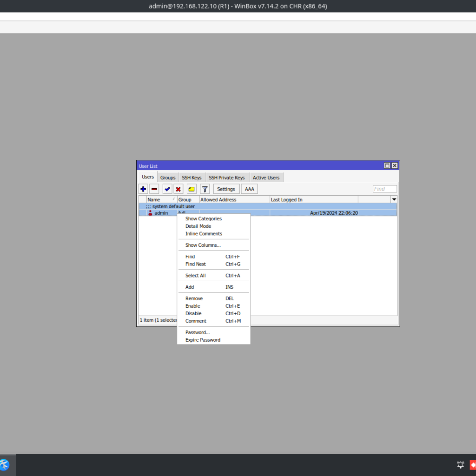Click the blue plus Add user icon
Image resolution: width=476 pixels, height=476 pixels.
click(x=143, y=189)
